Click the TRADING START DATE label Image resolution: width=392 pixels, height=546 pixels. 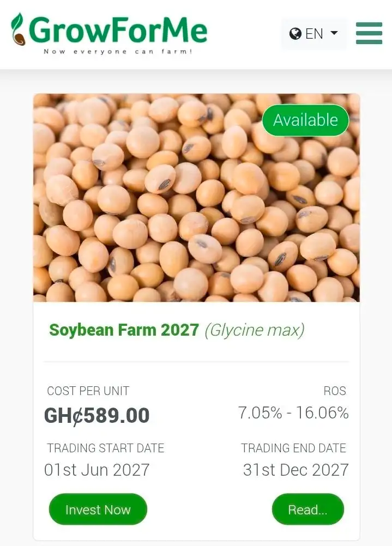pyautogui.click(x=106, y=448)
